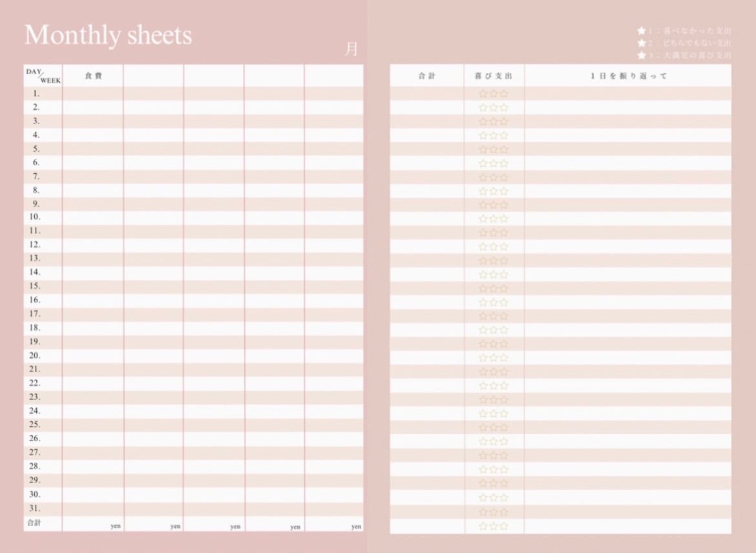Click first star in bottom 喜び支出 row
The image size is (756, 553).
pos(483,526)
